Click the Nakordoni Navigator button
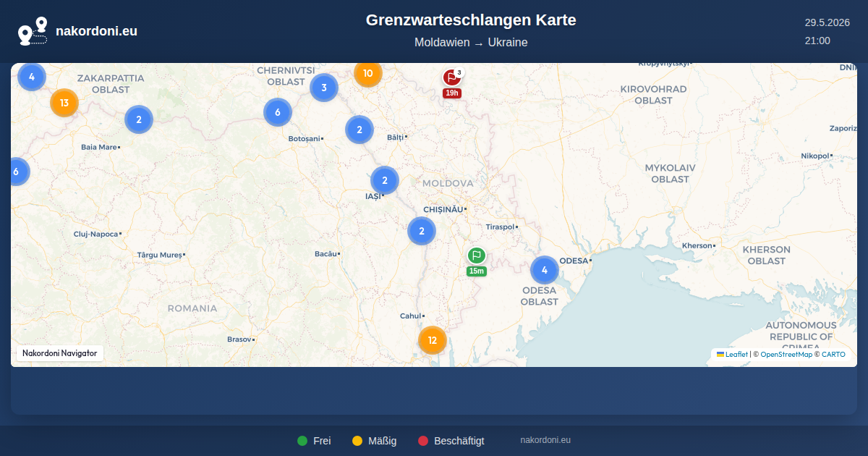 coord(60,353)
